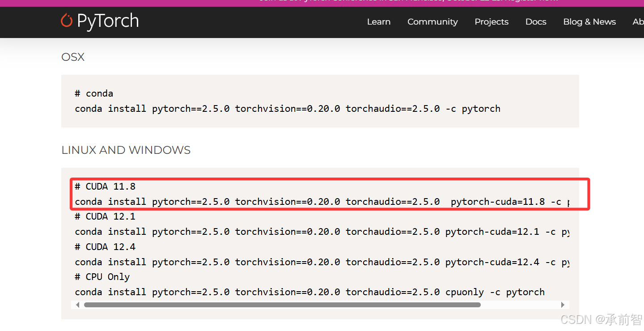Click the OSX conda install command ending "-c pytorch"
The width and height of the screenshot is (644, 331).
coord(288,109)
